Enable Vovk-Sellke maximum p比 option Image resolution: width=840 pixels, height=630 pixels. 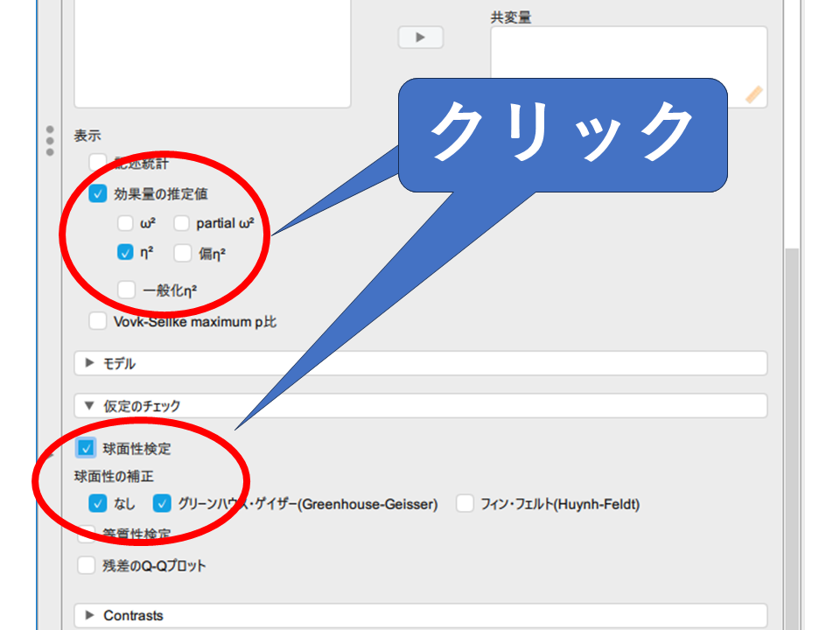(x=98, y=321)
